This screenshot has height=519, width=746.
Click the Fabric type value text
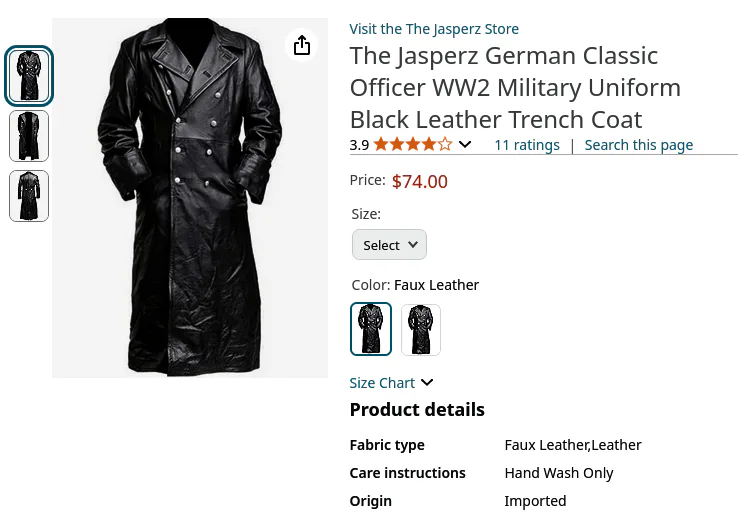573,445
